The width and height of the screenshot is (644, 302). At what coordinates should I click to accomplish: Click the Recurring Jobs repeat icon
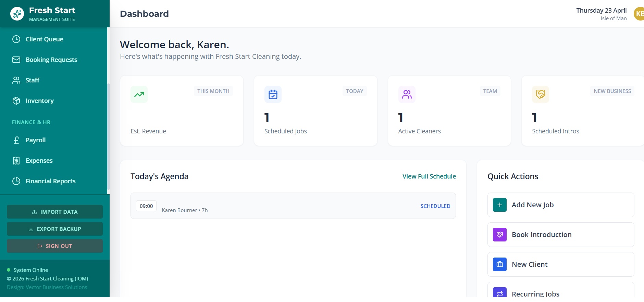point(500,292)
